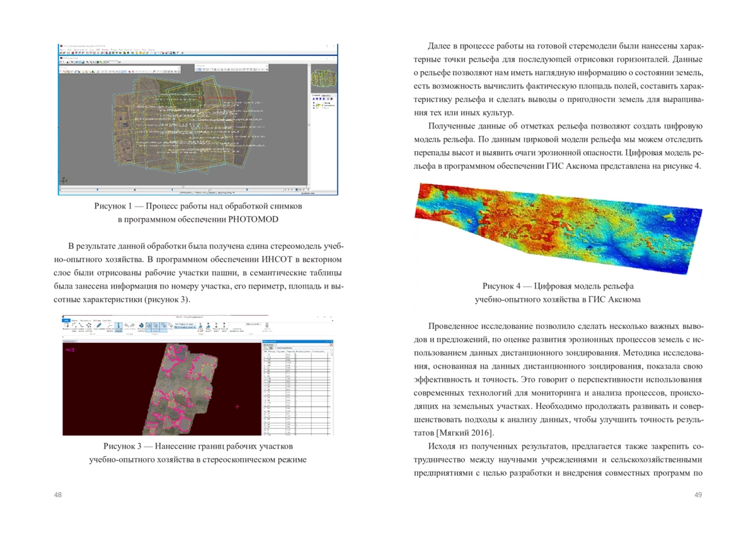Click the trash delete icon in INSOT ribbon
The image size is (756, 535).
[267, 326]
